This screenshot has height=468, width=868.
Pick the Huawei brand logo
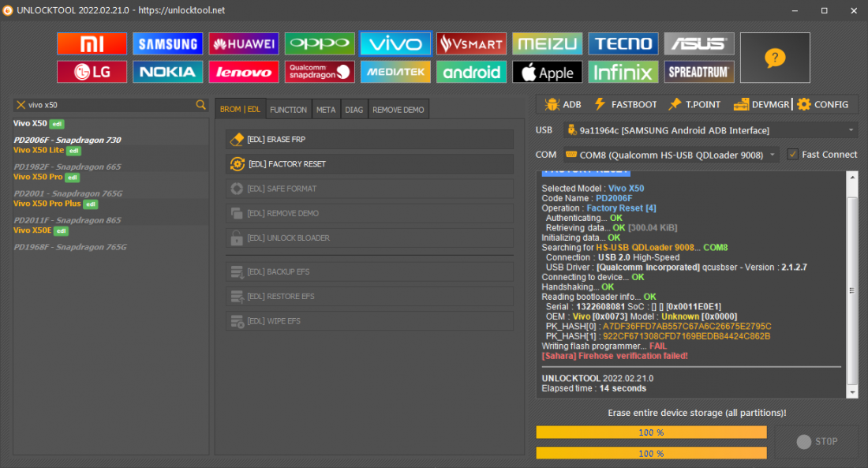[244, 43]
